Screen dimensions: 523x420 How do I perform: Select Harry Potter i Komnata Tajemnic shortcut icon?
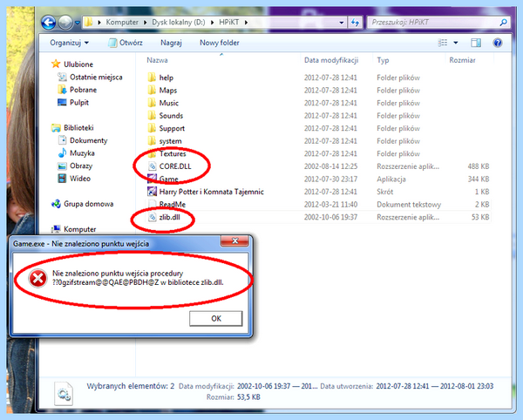(x=152, y=192)
